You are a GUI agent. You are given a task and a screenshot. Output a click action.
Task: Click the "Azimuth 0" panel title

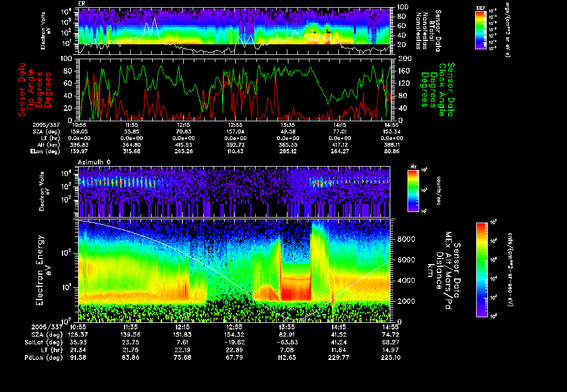click(94, 162)
